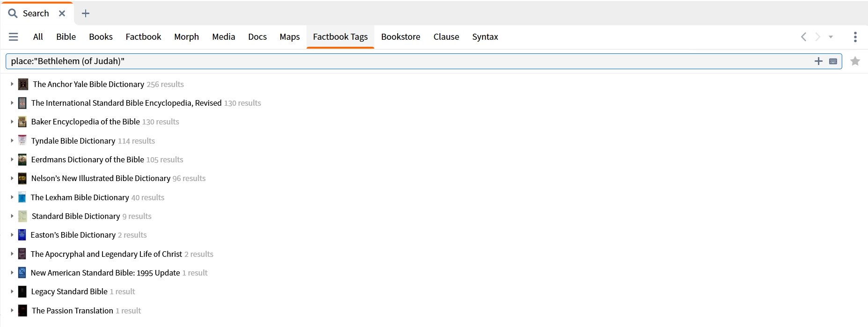This screenshot has width=868, height=327.
Task: Click the '96 results' count text
Action: (189, 178)
